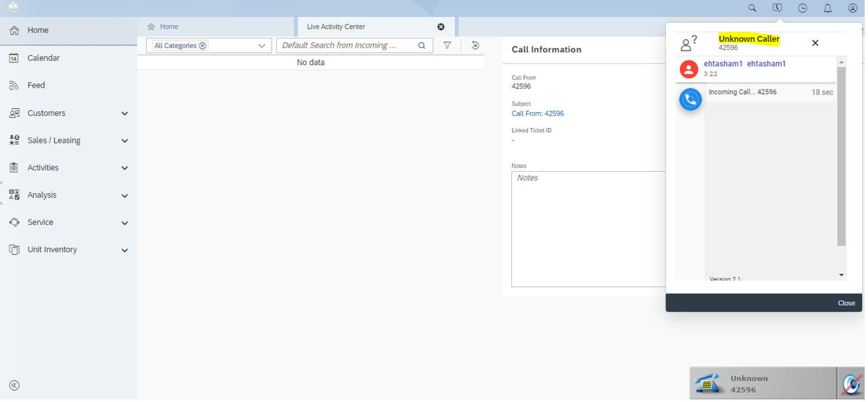
Task: Click the Call From: 42596 link
Action: (x=539, y=114)
